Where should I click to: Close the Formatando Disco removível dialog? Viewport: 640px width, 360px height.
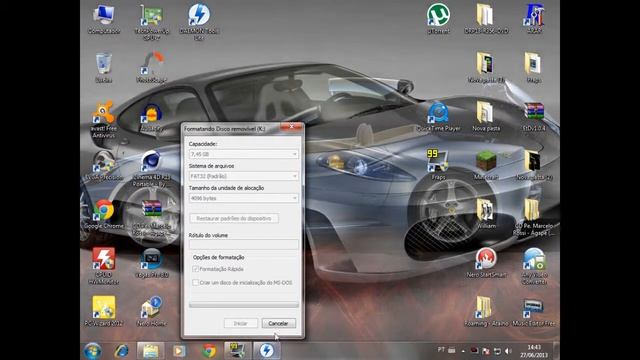pos(291,127)
